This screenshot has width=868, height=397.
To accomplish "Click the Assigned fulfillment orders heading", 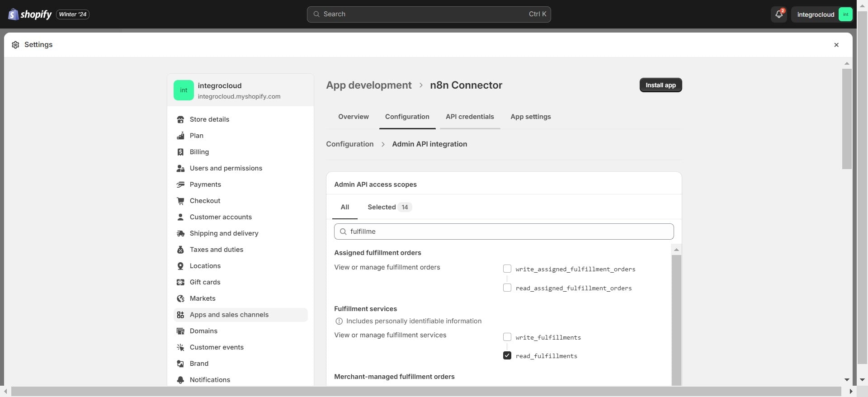I will point(377,253).
